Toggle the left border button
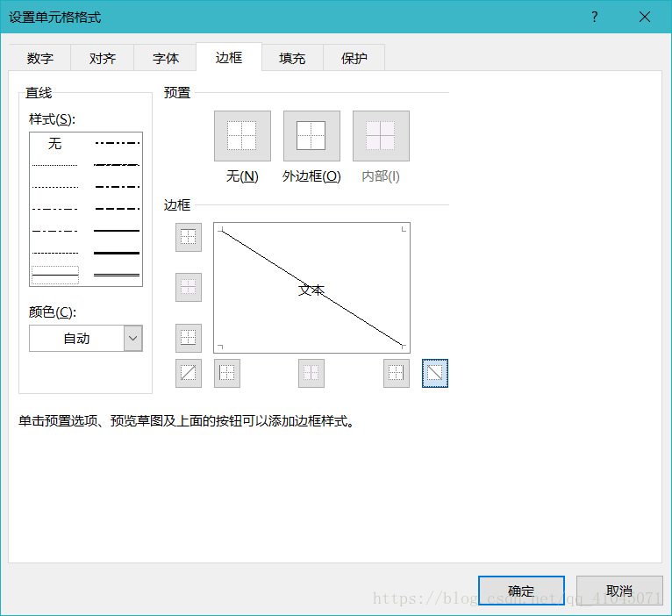 pos(227,373)
